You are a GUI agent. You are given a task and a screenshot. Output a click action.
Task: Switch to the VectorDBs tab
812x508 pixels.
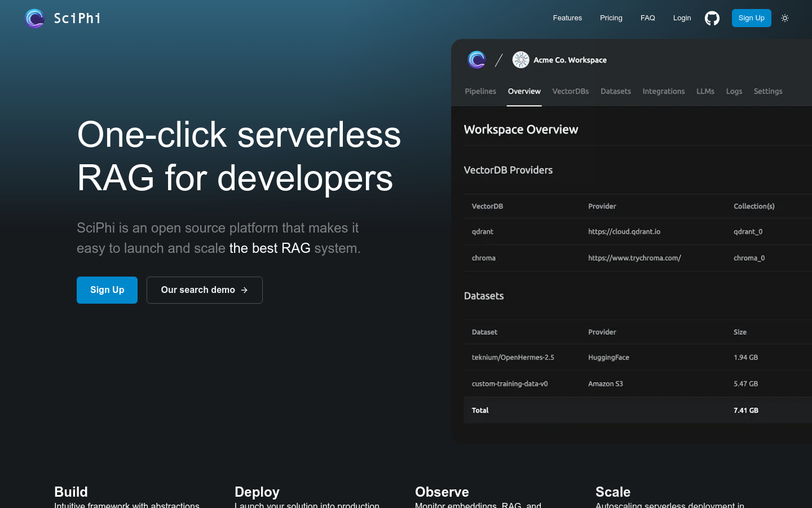(571, 91)
